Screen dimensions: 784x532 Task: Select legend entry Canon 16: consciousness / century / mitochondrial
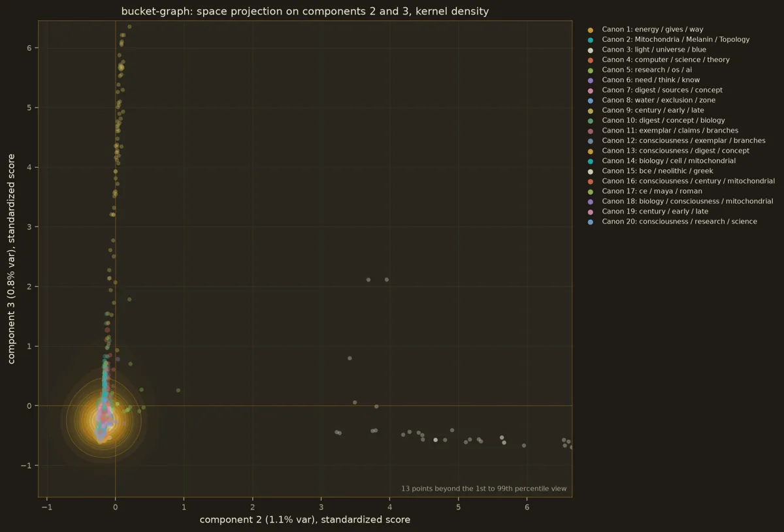(688, 181)
